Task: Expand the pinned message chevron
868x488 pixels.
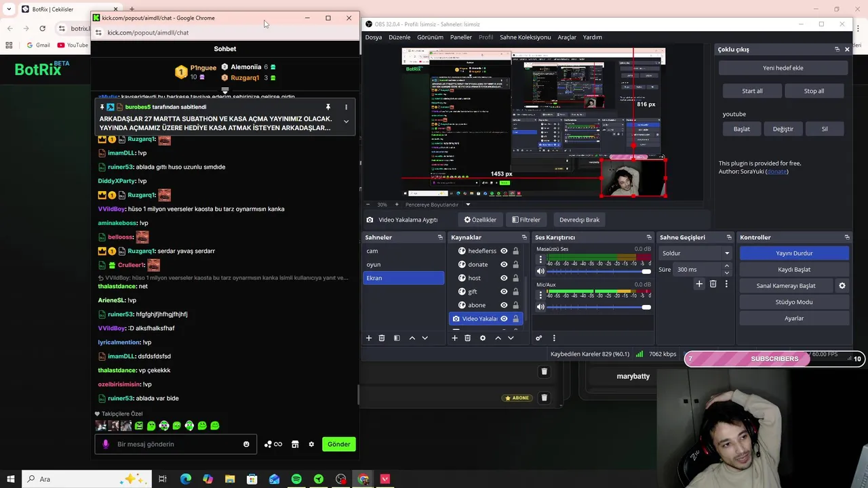Action: [346, 122]
